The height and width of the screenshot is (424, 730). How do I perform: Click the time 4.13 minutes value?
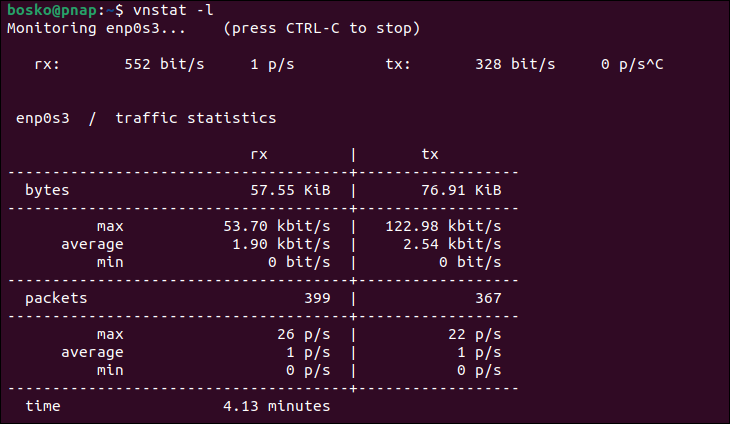(277, 406)
